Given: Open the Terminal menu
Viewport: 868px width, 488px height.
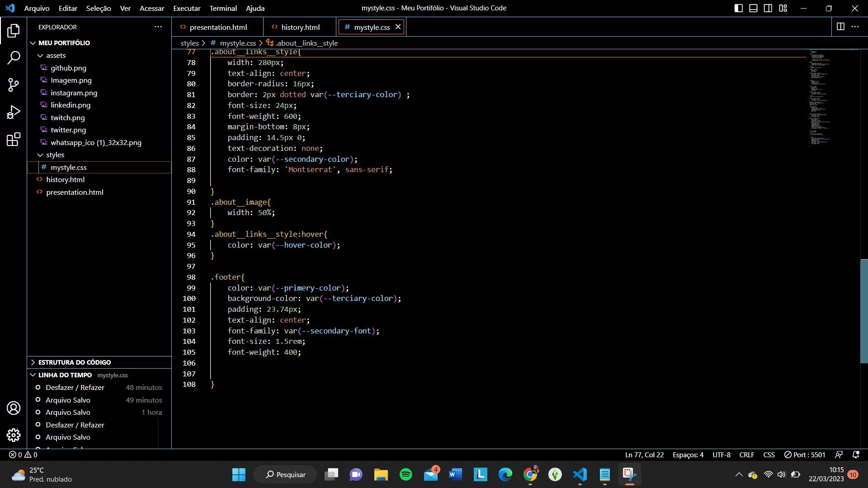Looking at the screenshot, I should point(223,8).
